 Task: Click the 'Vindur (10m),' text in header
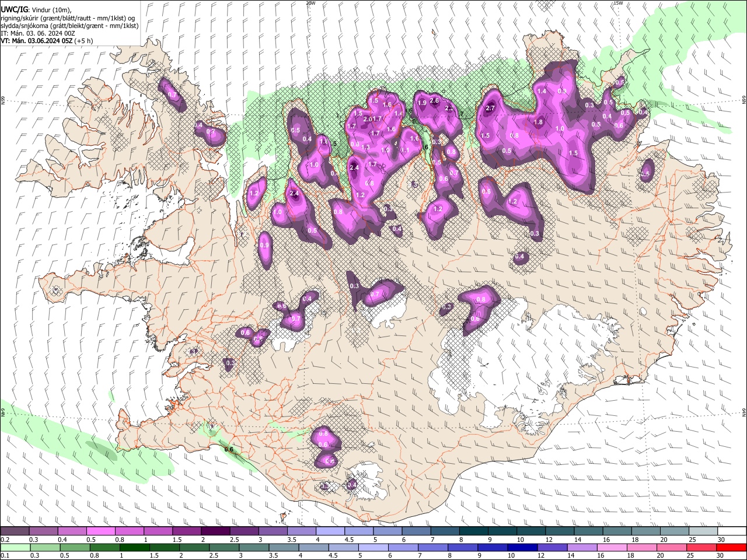point(53,10)
